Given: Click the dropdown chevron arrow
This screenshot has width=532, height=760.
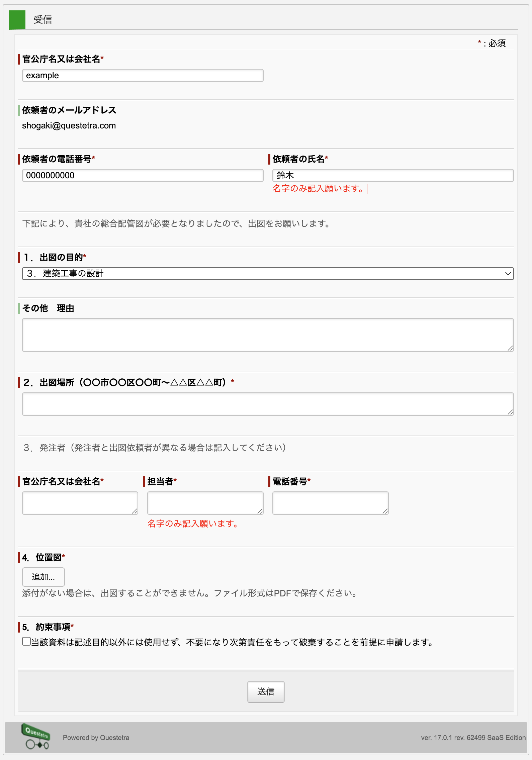Looking at the screenshot, I should [508, 274].
